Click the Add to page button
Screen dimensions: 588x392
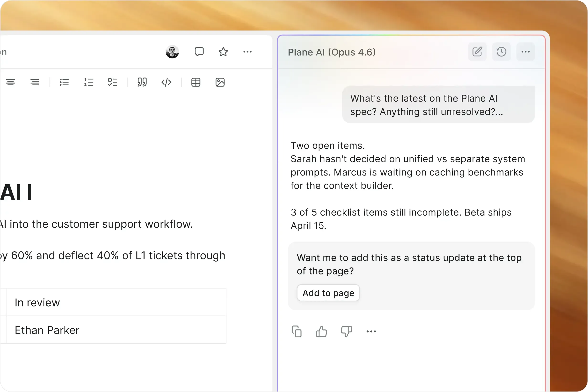328,293
